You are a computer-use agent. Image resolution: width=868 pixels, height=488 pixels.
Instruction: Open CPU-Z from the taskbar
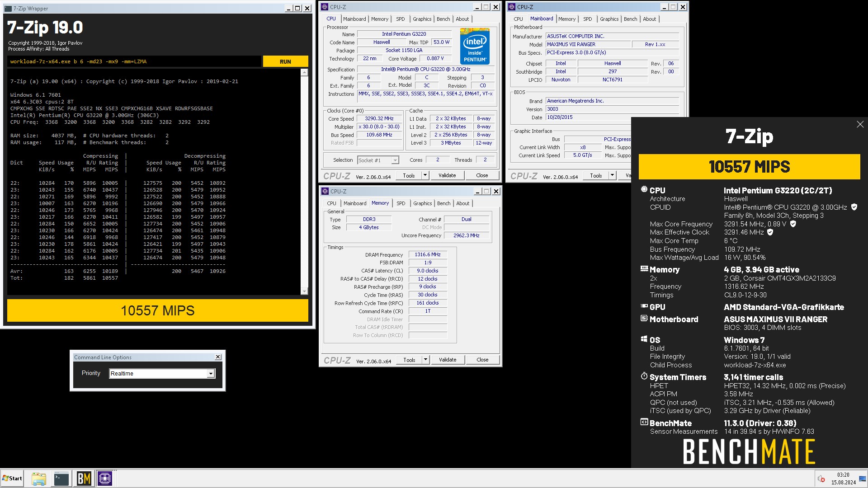(105, 479)
